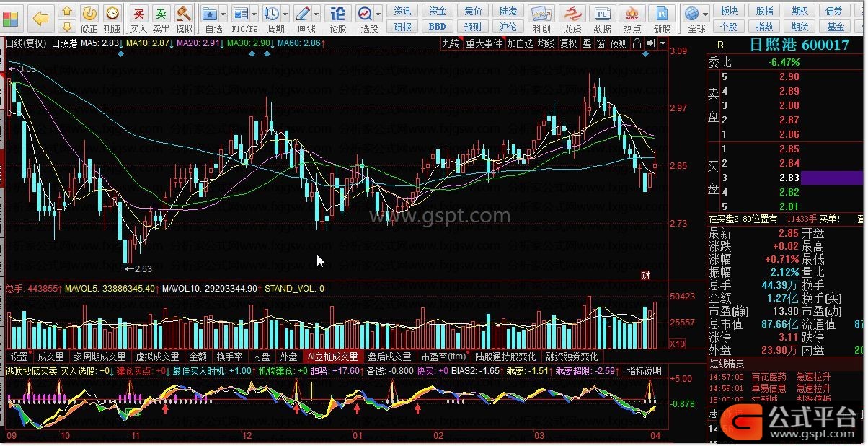
Task: Switch to the 换手率 tab
Action: click(x=229, y=357)
